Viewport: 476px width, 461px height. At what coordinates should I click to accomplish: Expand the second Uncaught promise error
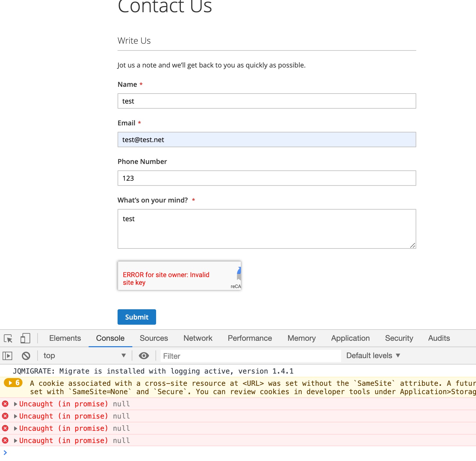coord(15,416)
